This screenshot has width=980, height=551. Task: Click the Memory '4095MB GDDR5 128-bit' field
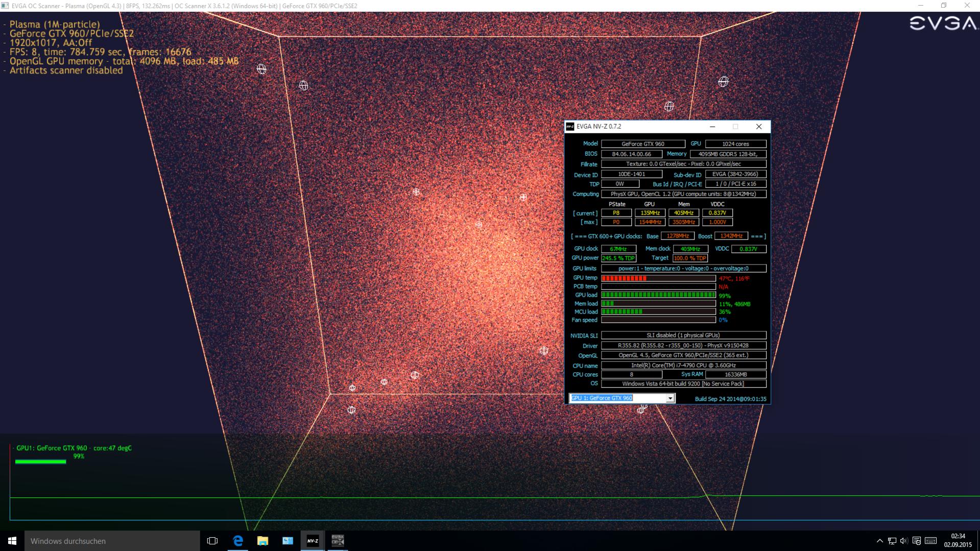pos(728,154)
